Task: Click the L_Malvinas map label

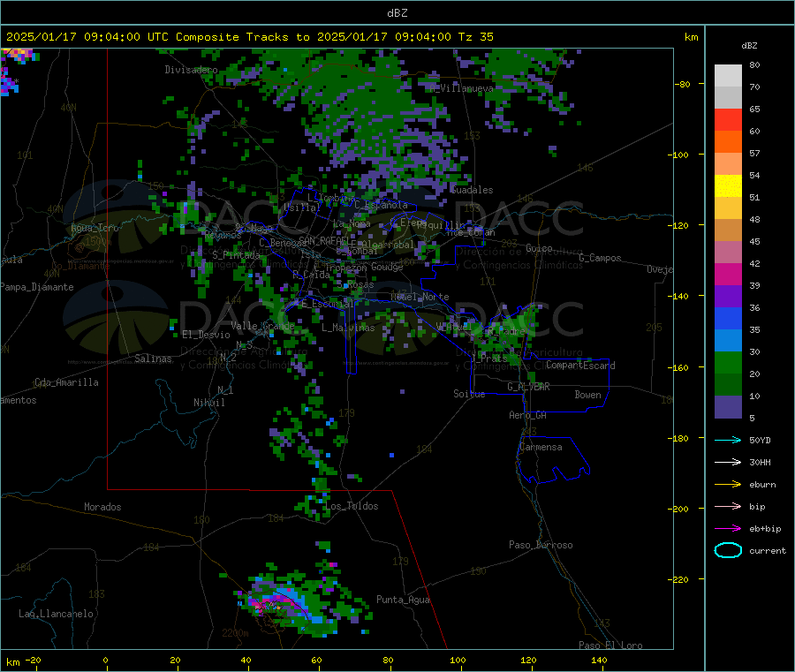Action: (348, 328)
